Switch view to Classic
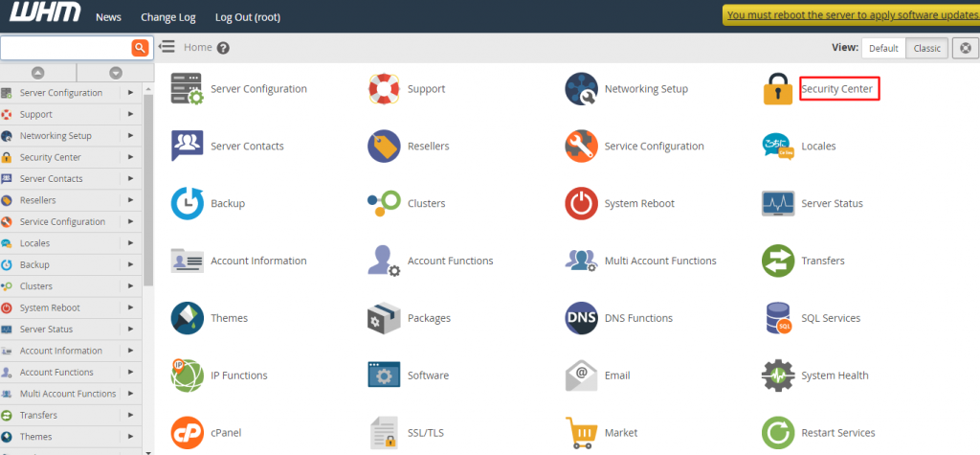 926,48
